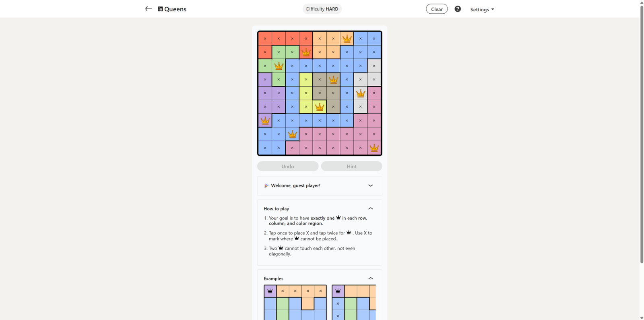This screenshot has width=644, height=320.
Task: Click the Hint button
Action: pos(351,166)
